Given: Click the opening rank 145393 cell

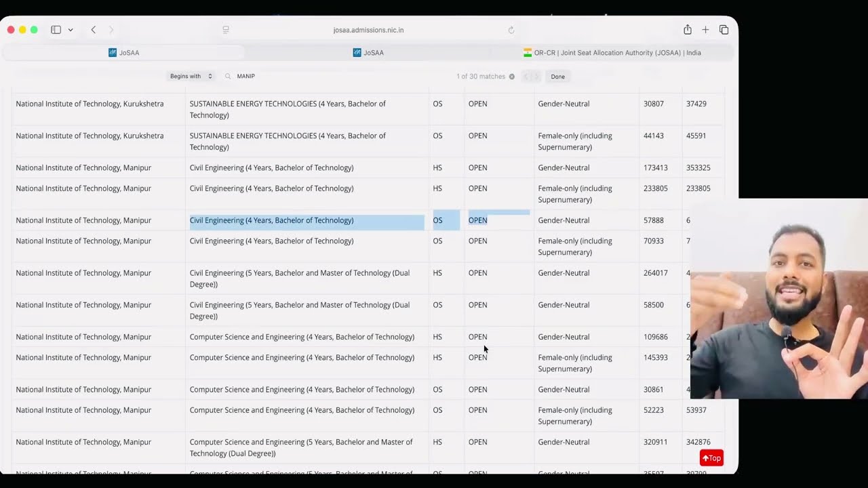Looking at the screenshot, I should pos(656,357).
